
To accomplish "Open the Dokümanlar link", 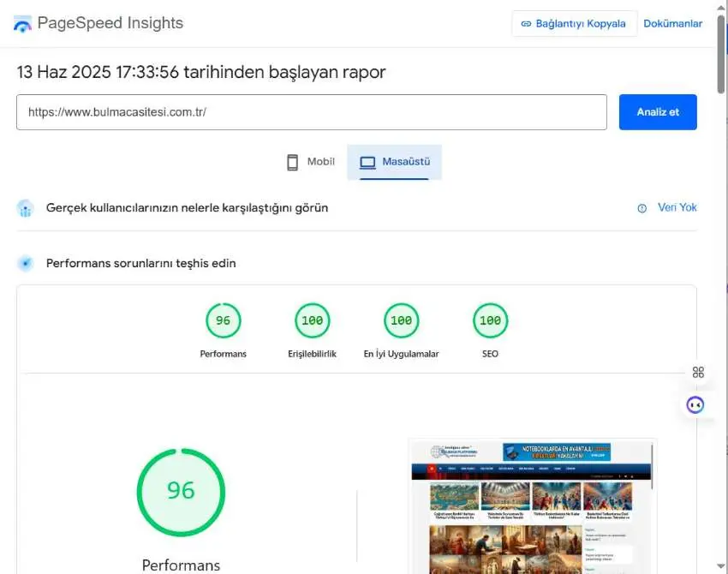I will point(673,23).
